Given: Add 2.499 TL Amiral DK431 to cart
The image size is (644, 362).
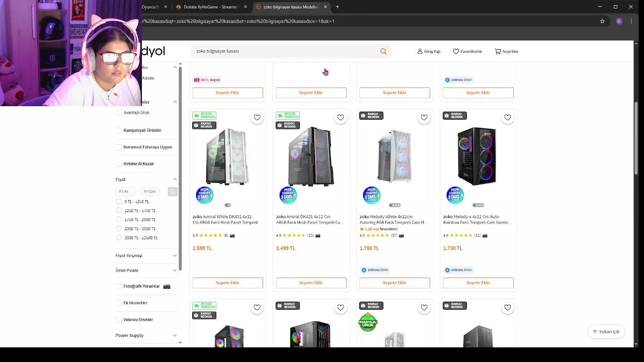Looking at the screenshot, I should pyautogui.click(x=311, y=283).
